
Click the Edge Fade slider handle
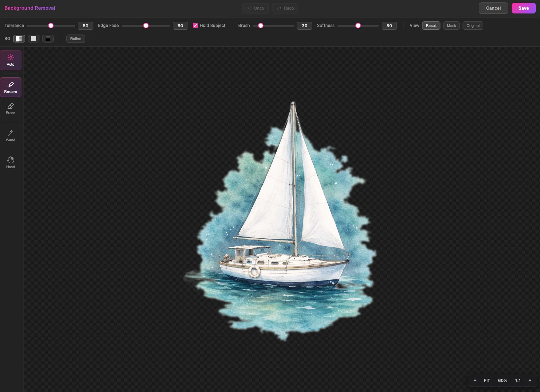point(146,26)
